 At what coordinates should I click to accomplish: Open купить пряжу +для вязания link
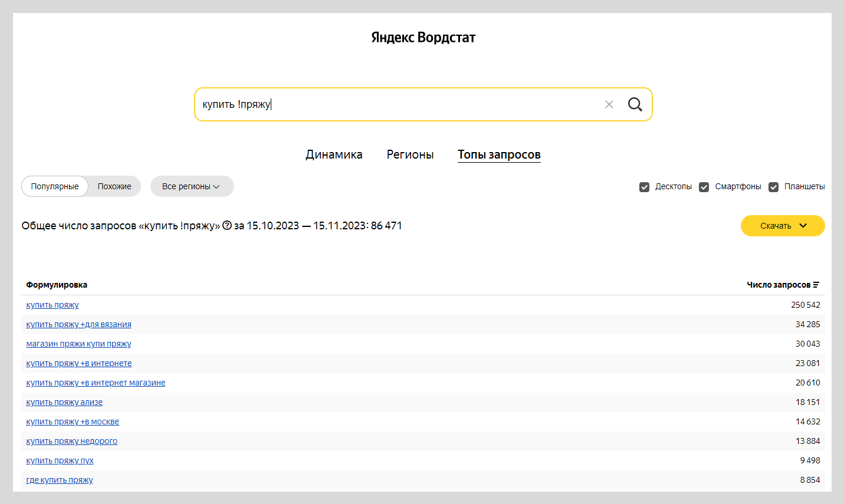(78, 324)
